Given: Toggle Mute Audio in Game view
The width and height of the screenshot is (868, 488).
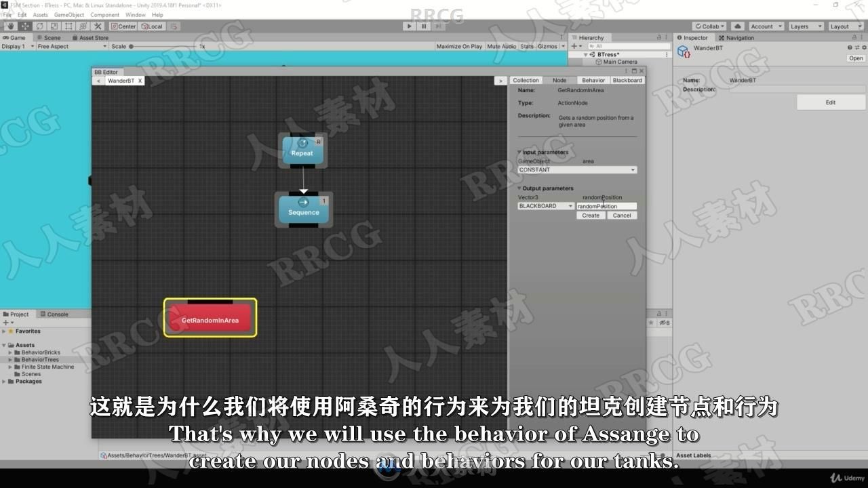Looking at the screenshot, I should pos(501,47).
